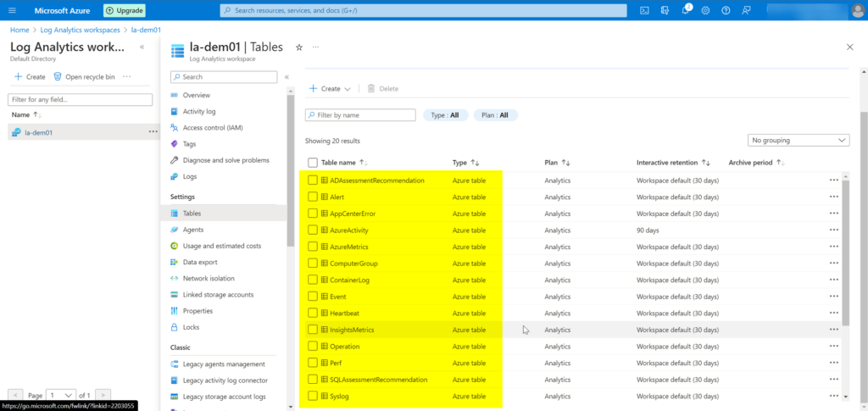Expand the Create dropdown in Tables toolbar
Viewport: 868px width, 411px height.
330,88
